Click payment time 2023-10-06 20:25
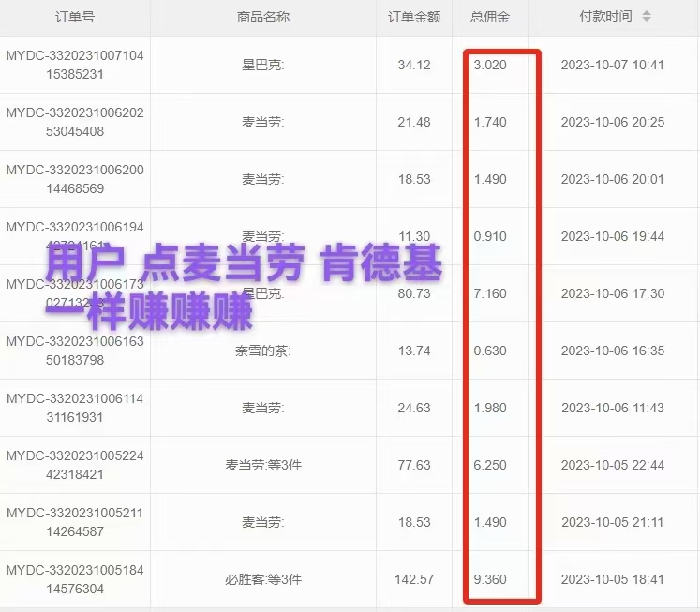 tap(613, 122)
